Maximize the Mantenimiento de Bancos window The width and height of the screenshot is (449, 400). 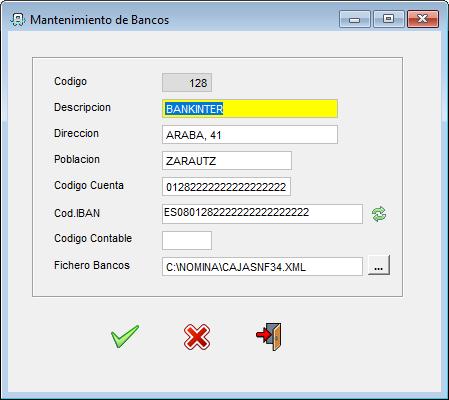(x=389, y=19)
